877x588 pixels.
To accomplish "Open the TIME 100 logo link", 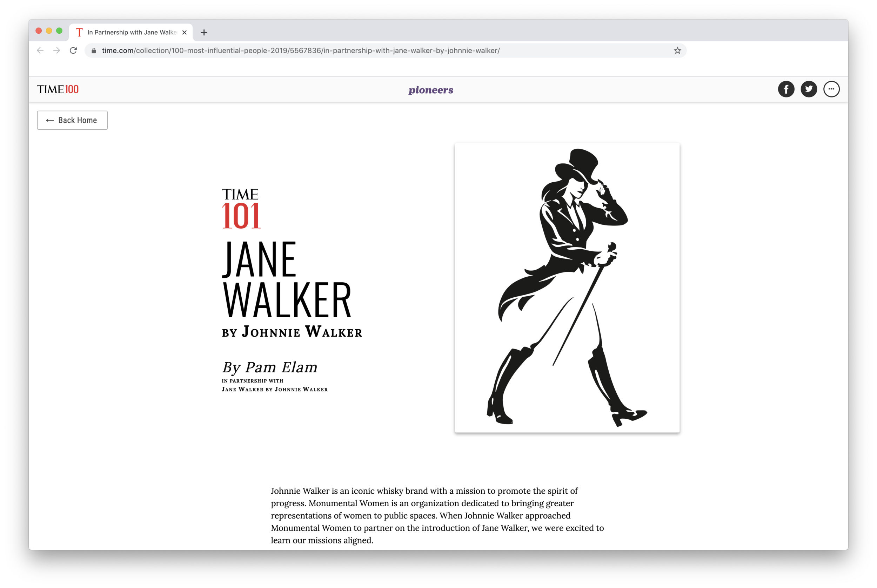I will coord(58,89).
